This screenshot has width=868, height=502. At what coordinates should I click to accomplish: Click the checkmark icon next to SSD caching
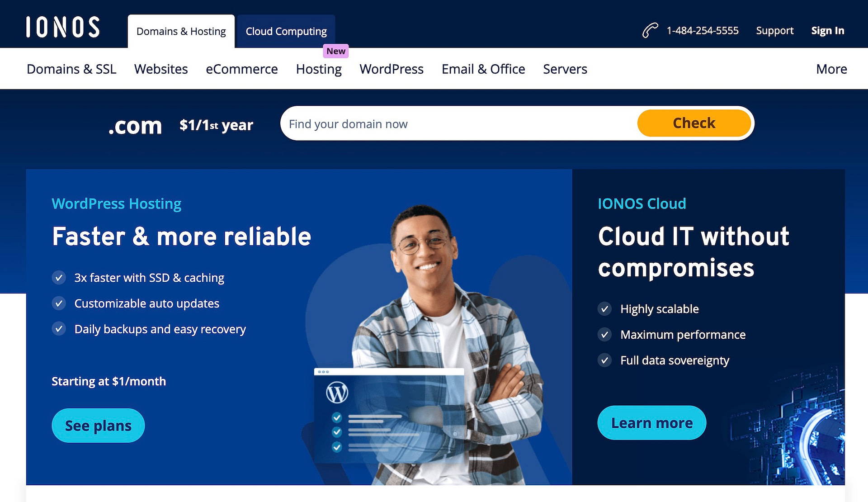(58, 278)
